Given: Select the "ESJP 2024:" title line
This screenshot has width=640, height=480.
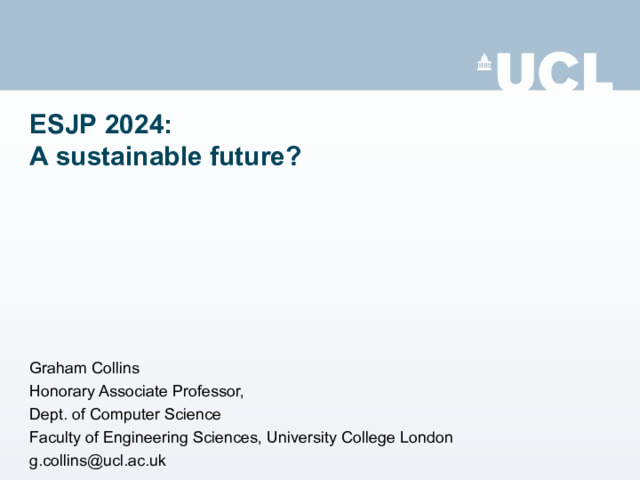Looking at the screenshot, I should 100,127.
